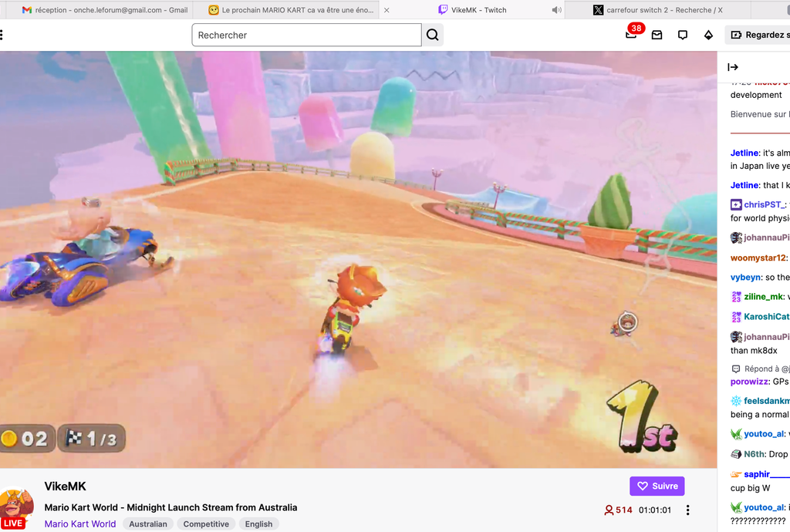Screen dimensions: 790x532
Task: Click the badge next to first youtoo_al above N6th
Action: pos(736,434)
